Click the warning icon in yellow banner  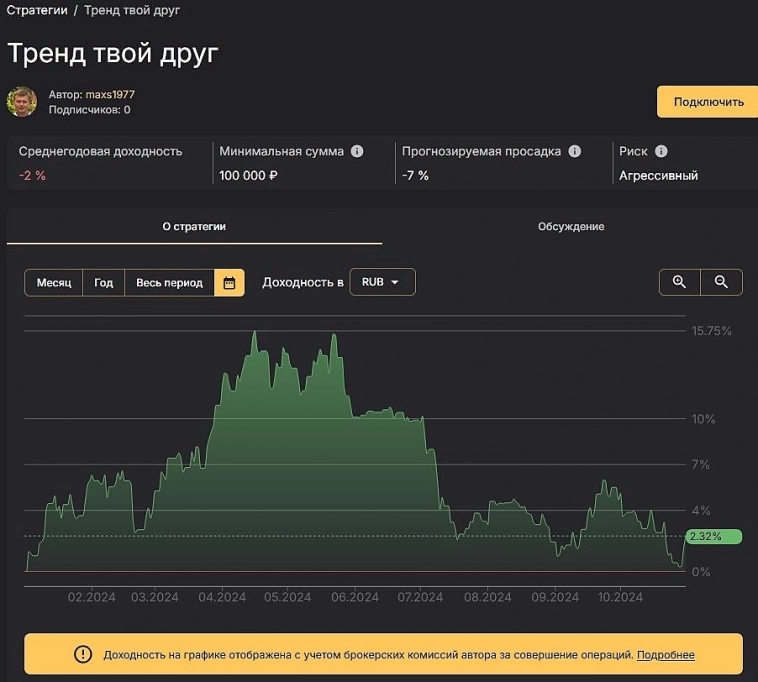83,655
